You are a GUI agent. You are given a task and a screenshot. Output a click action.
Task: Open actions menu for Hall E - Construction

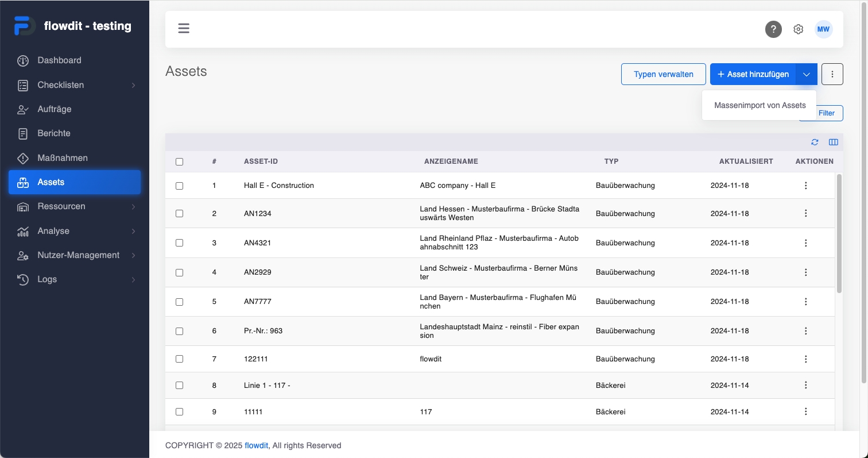pyautogui.click(x=806, y=186)
